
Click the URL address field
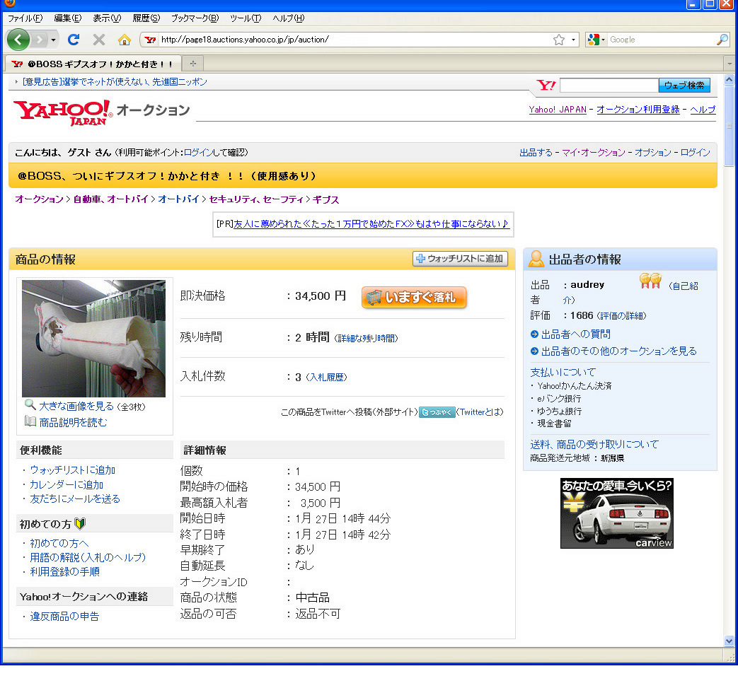tap(355, 40)
